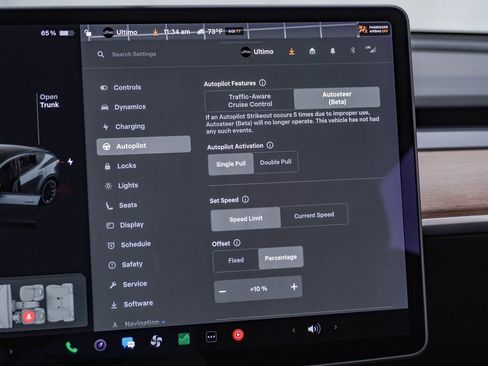Show info for Autopilot Activation

[270, 145]
